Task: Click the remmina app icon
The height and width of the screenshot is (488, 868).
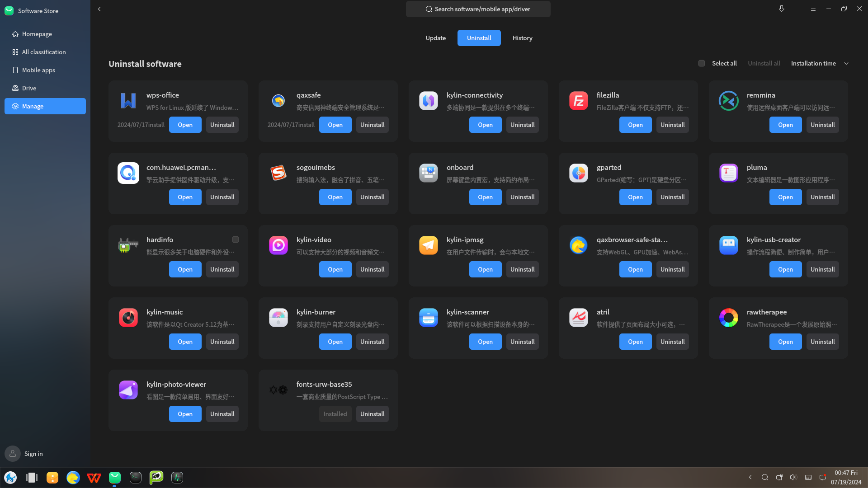Action: (x=728, y=101)
